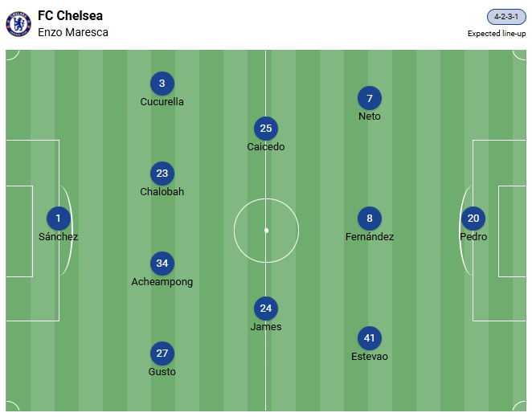Select Fernández's number 8 marker
The height and width of the screenshot is (417, 532).
coord(370,219)
